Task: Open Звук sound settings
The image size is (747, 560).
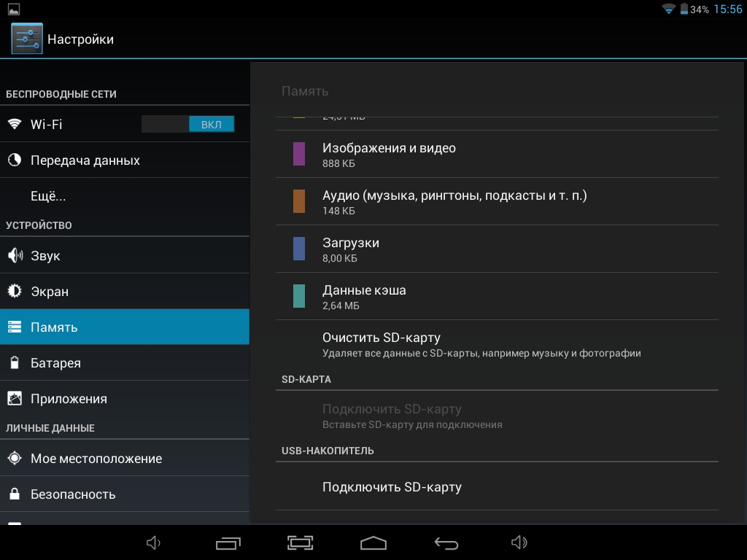Action: pos(45,256)
